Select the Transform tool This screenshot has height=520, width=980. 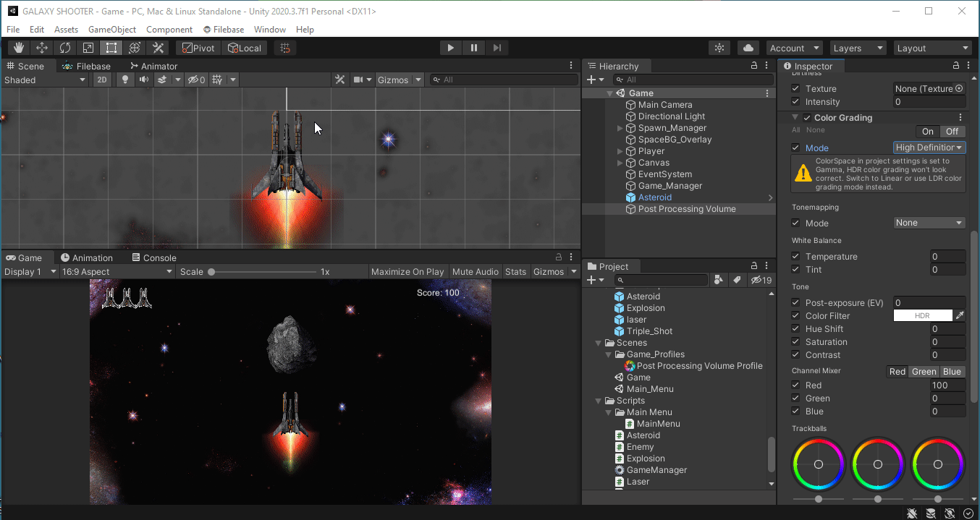point(135,48)
